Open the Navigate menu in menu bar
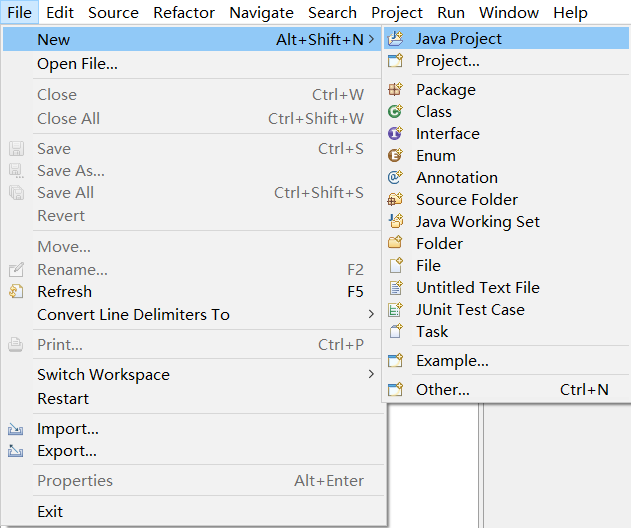The height and width of the screenshot is (528, 631). (x=262, y=12)
